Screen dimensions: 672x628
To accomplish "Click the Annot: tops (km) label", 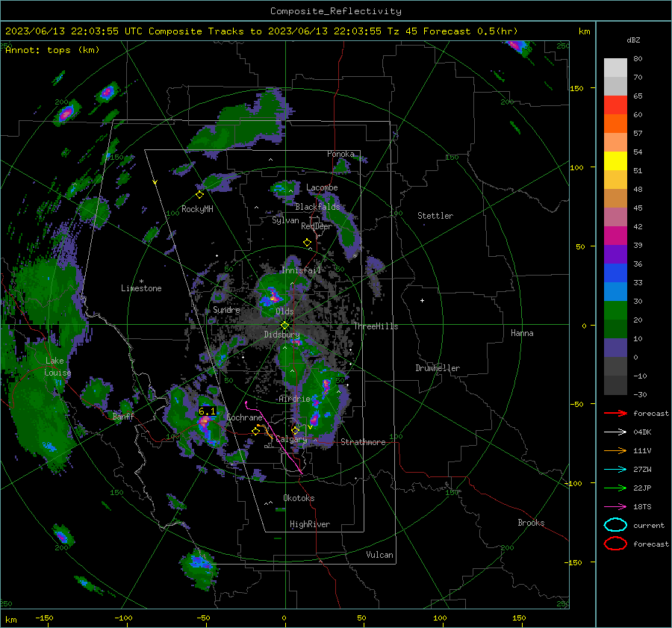I will (52, 50).
